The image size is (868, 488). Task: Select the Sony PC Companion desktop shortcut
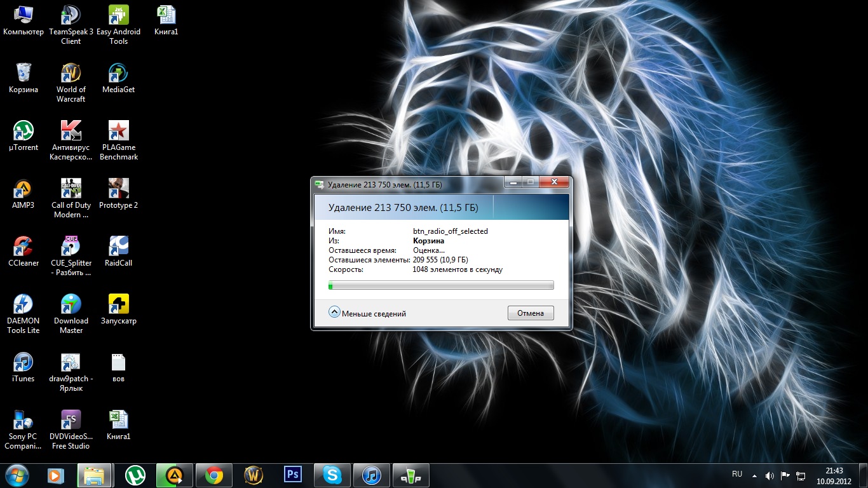[x=24, y=430]
